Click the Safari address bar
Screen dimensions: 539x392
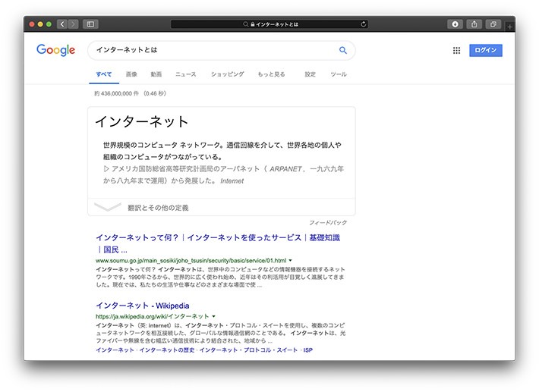pyautogui.click(x=269, y=24)
